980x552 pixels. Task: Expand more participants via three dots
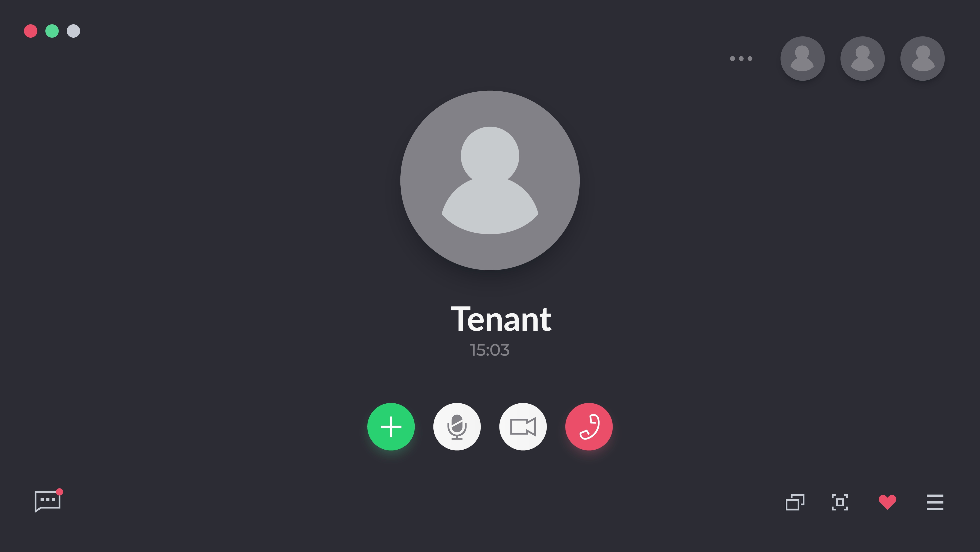pos(741,59)
